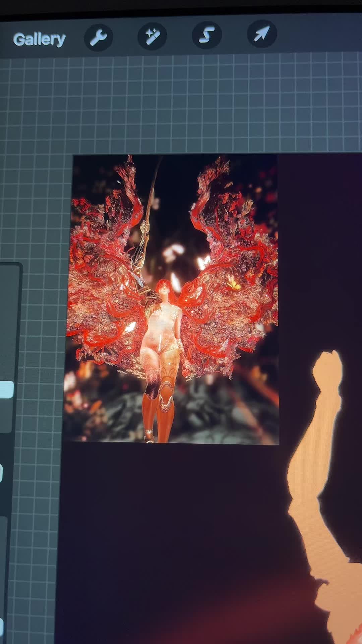Viewport: 362px width, 644px height.
Task: Open the Adjustments magic wand menu
Action: point(152,36)
